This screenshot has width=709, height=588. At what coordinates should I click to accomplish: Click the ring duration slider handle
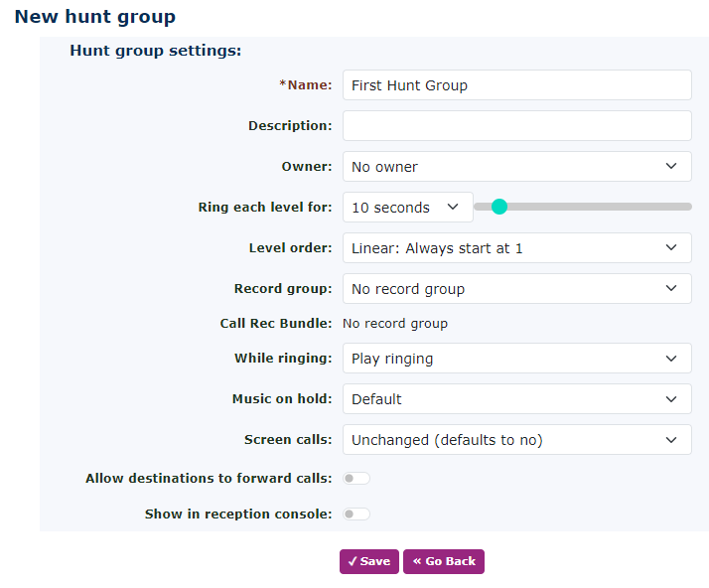(499, 207)
